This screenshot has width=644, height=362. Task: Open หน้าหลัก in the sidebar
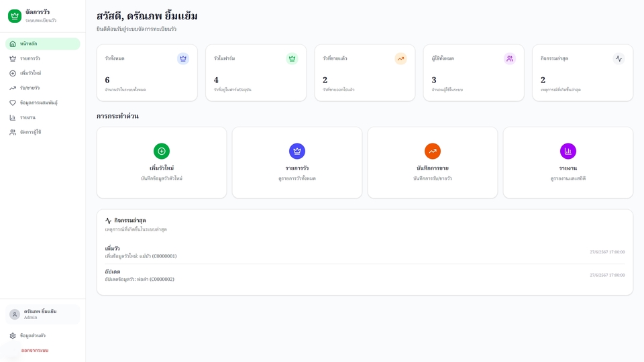coord(42,44)
